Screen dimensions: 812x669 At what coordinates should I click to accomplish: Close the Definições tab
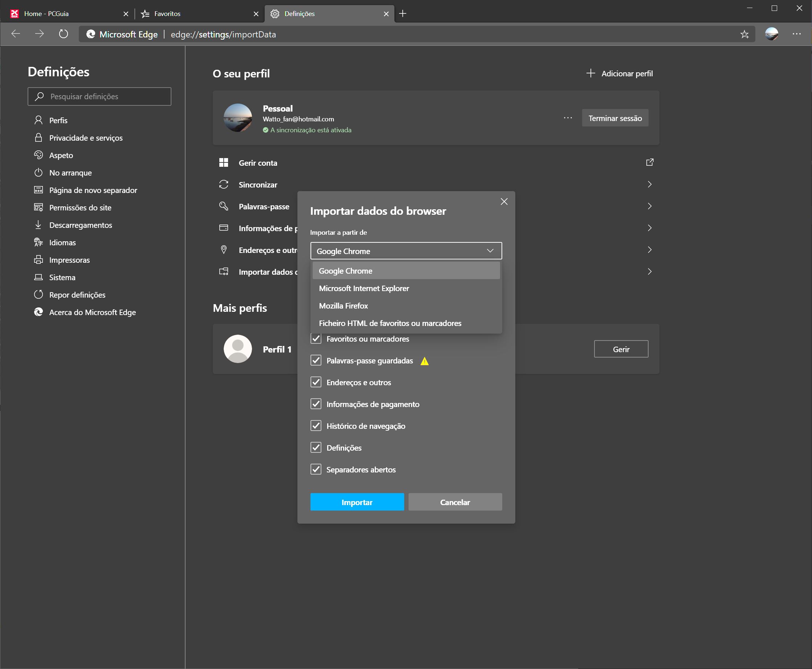386,14
